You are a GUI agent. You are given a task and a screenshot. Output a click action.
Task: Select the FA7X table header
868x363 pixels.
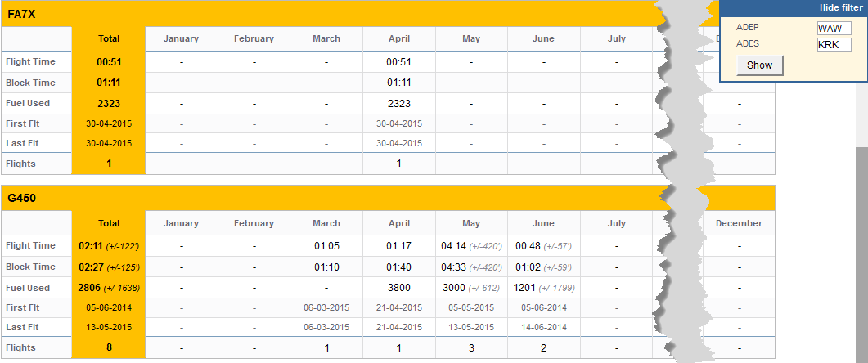tap(332, 15)
